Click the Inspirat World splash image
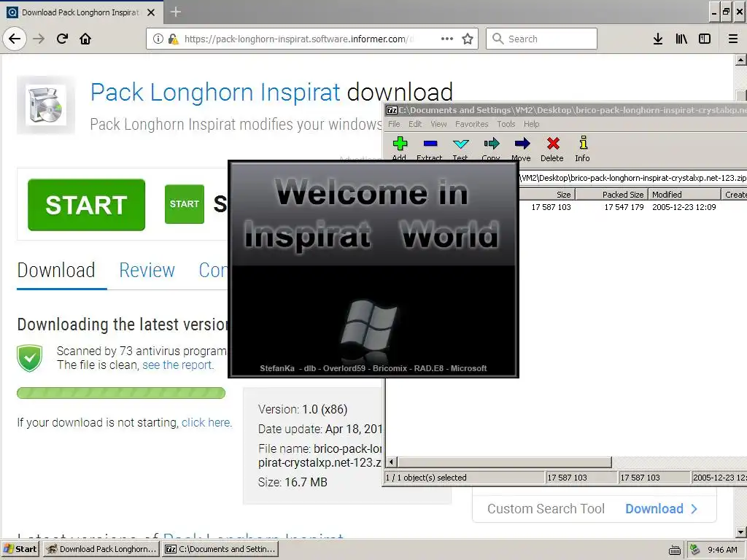Viewport: 747px width, 560px height. (x=373, y=269)
